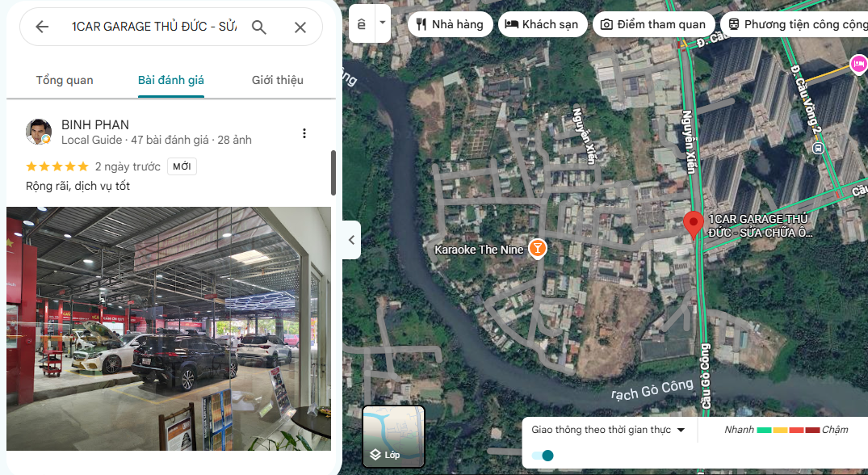
Task: Click the "2 ngày trước" timestamp
Action: pyautogui.click(x=128, y=166)
